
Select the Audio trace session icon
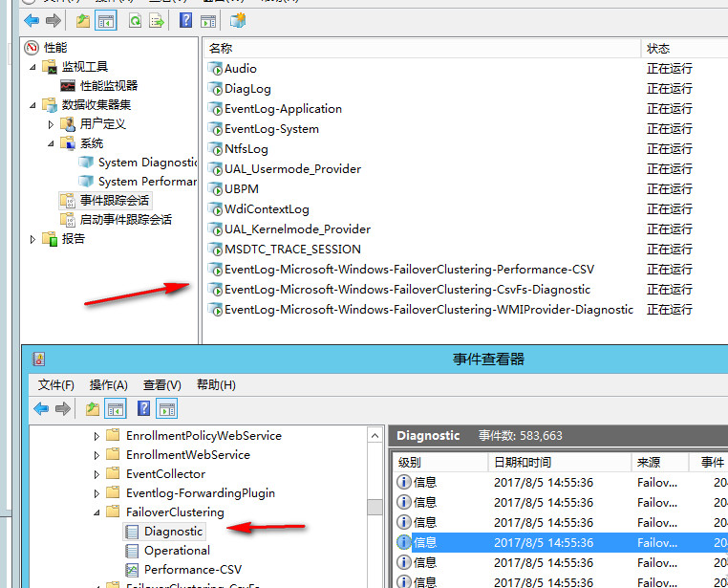[x=215, y=69]
